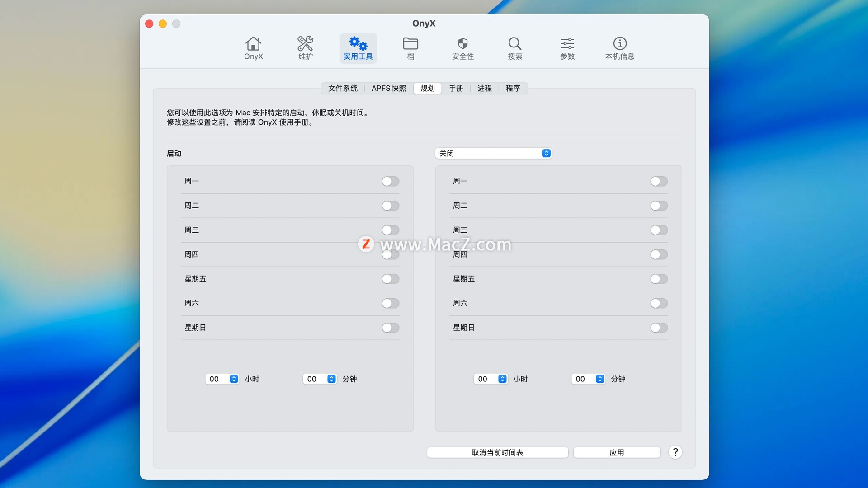This screenshot has width=868, height=488.
Task: Open the 参数 sliders icon
Action: [567, 48]
